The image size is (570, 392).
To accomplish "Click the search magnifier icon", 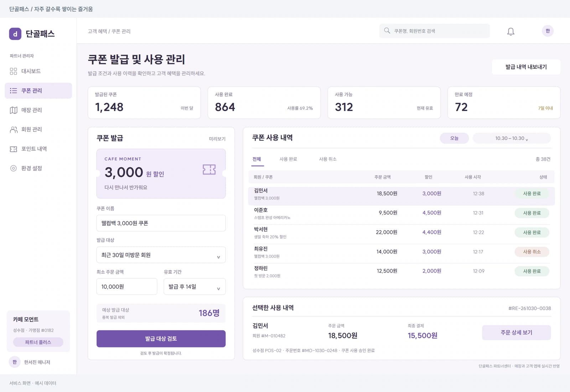I will click(387, 31).
